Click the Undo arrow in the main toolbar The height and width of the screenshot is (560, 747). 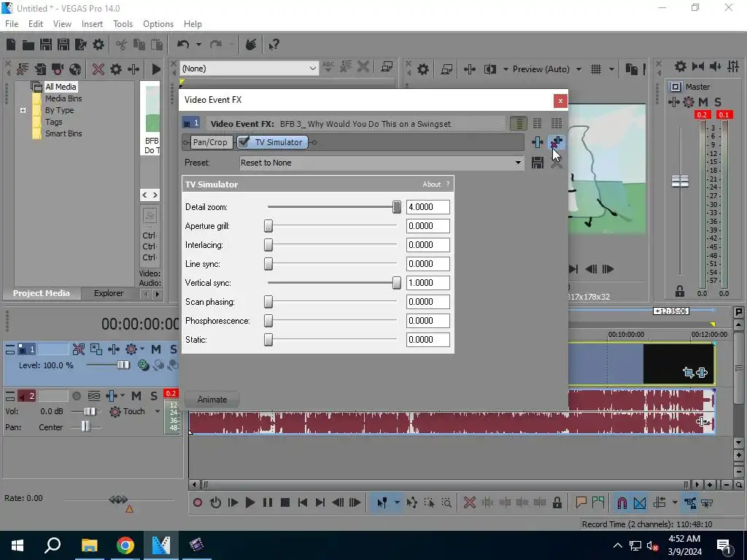pyautogui.click(x=183, y=44)
